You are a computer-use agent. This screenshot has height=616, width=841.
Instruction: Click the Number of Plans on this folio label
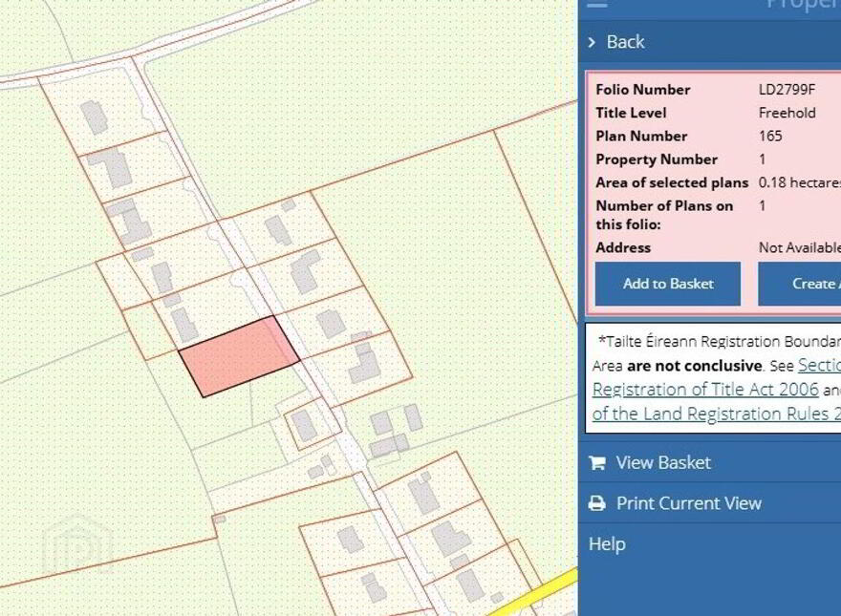664,215
